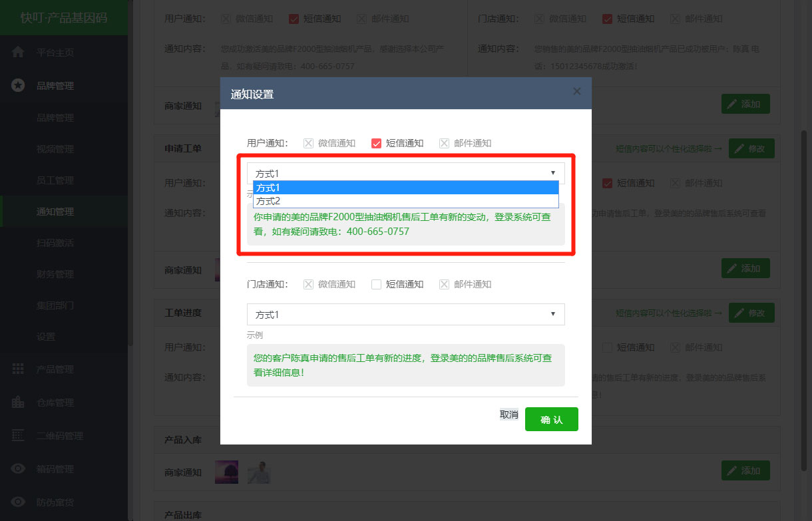The width and height of the screenshot is (812, 521).
Task: Toggle 邮件通知 in dialog's 门店通知 row
Action: pos(445,284)
